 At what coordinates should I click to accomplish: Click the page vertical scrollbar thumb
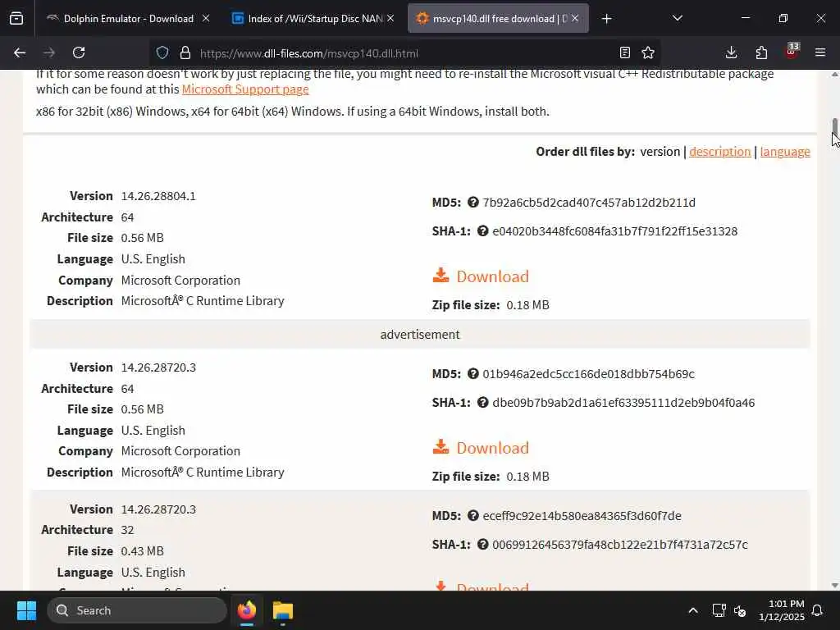(834, 129)
